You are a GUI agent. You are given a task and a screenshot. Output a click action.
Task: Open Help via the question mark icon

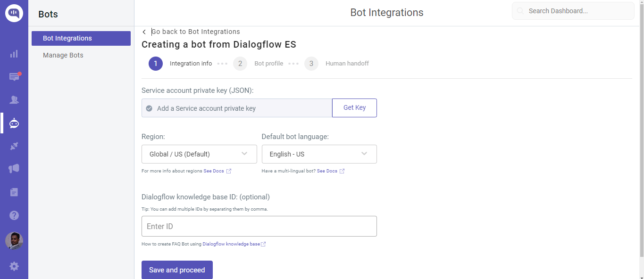pyautogui.click(x=14, y=215)
